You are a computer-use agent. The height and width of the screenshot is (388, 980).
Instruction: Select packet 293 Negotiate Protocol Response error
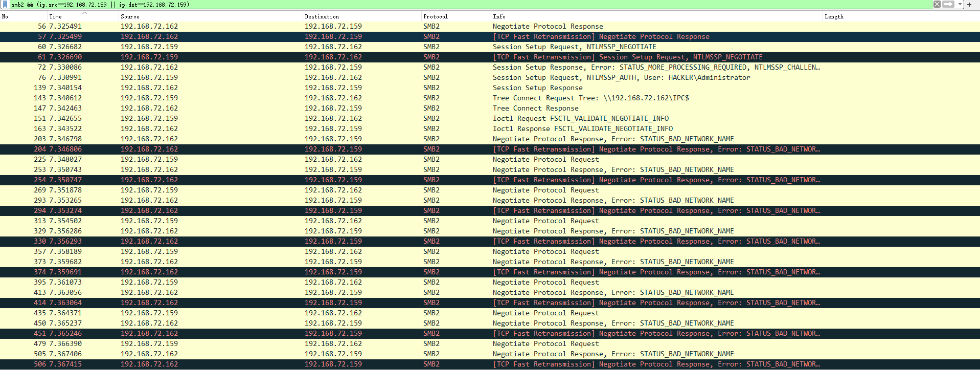(490, 201)
